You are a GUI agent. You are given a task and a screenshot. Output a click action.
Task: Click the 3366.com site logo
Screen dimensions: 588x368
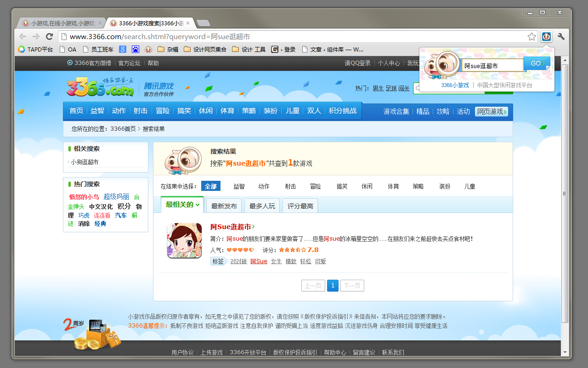click(x=101, y=86)
